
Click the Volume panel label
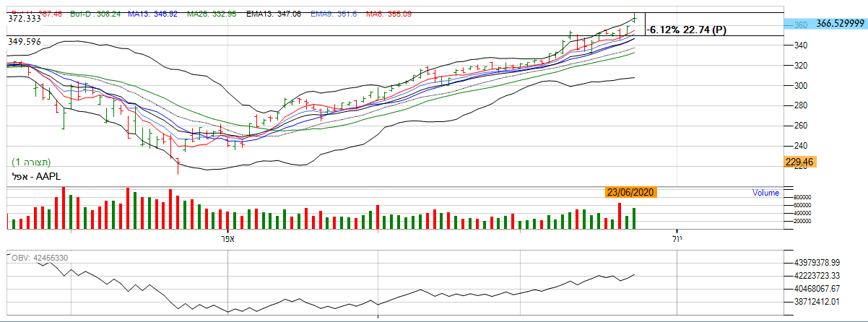tap(765, 193)
